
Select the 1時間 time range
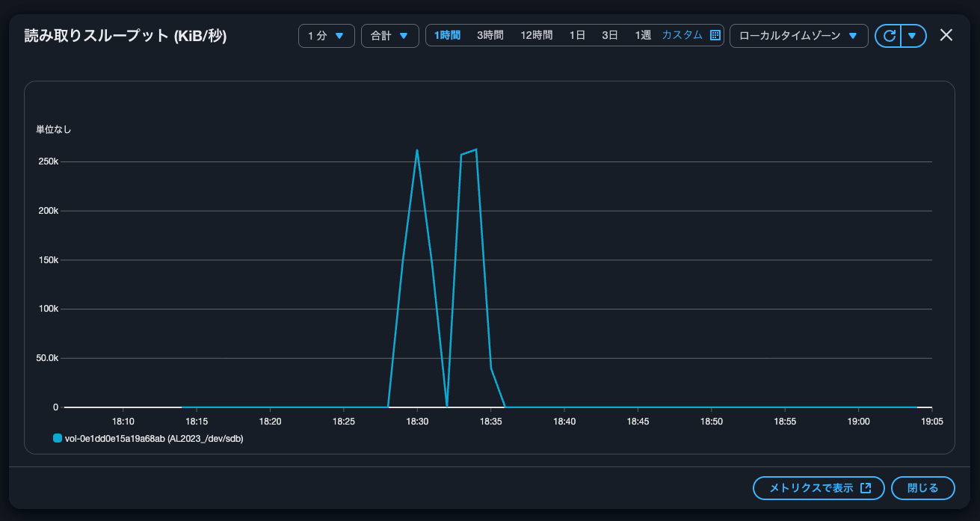[447, 35]
